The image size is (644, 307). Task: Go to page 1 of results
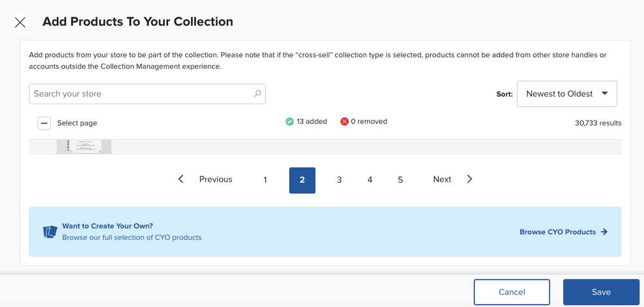point(265,180)
